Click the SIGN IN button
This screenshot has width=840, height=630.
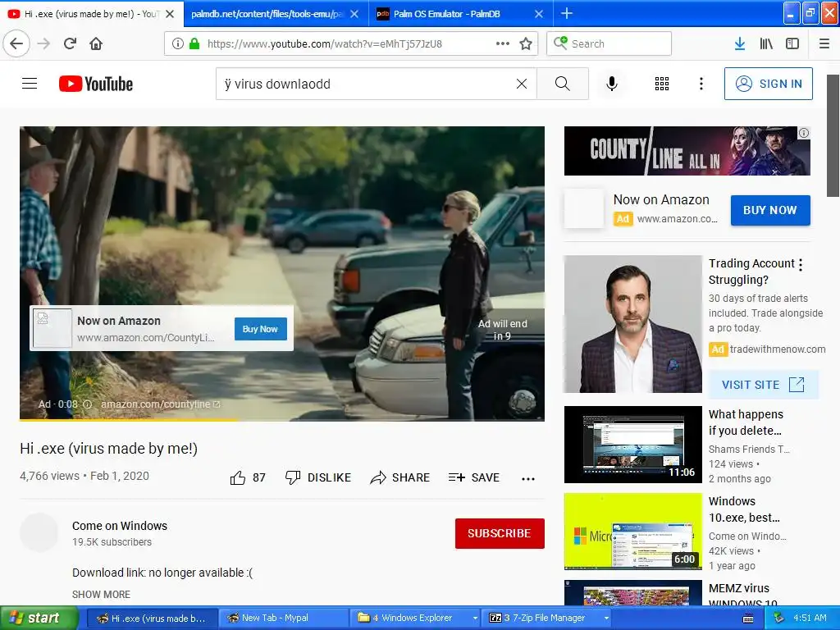[768, 84]
